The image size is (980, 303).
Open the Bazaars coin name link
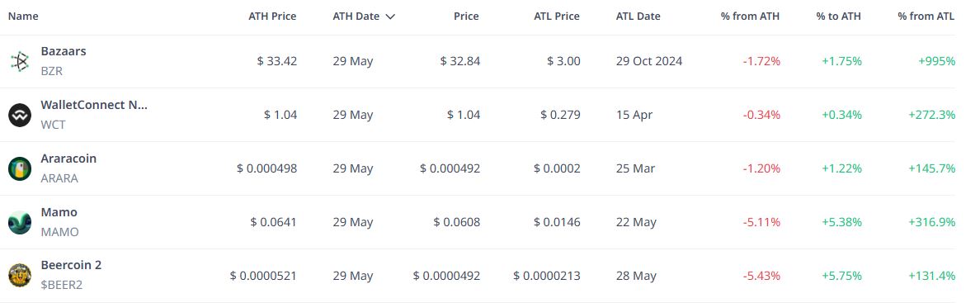pyautogui.click(x=64, y=51)
